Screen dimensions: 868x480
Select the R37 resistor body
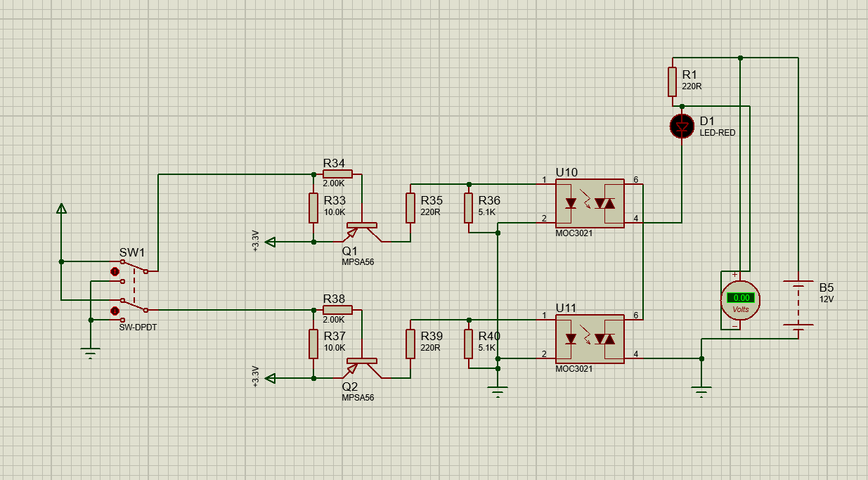(x=313, y=344)
